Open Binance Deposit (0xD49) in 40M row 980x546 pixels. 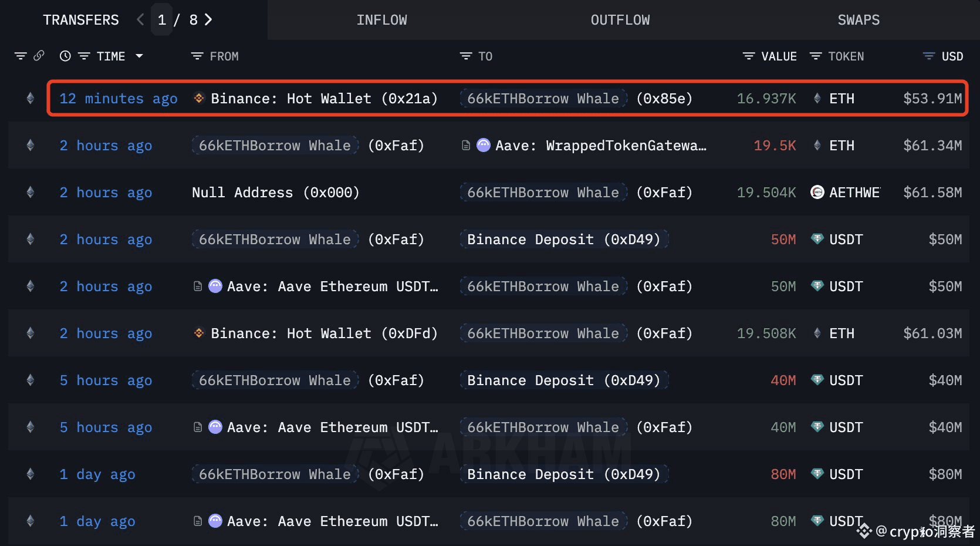563,380
